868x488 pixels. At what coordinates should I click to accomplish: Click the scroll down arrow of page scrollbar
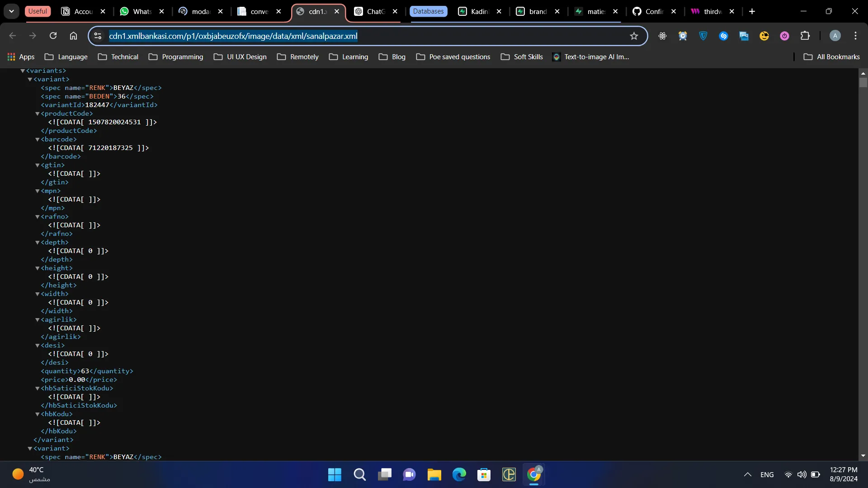pos(863,456)
